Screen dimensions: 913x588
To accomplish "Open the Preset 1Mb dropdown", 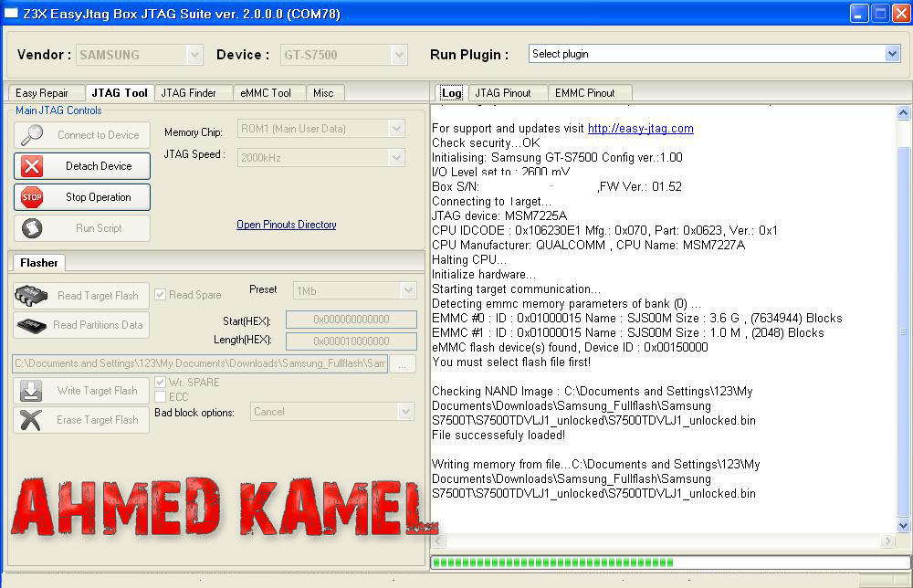I will [408, 290].
